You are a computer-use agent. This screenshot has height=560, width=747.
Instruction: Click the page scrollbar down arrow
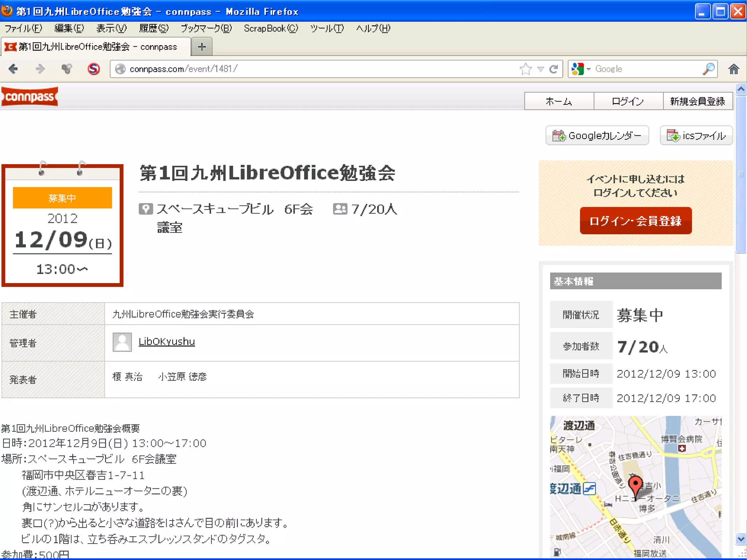point(741,539)
